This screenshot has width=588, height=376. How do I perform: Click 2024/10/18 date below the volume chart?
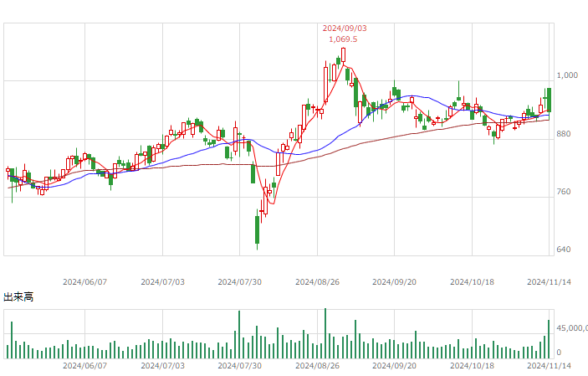pos(472,365)
